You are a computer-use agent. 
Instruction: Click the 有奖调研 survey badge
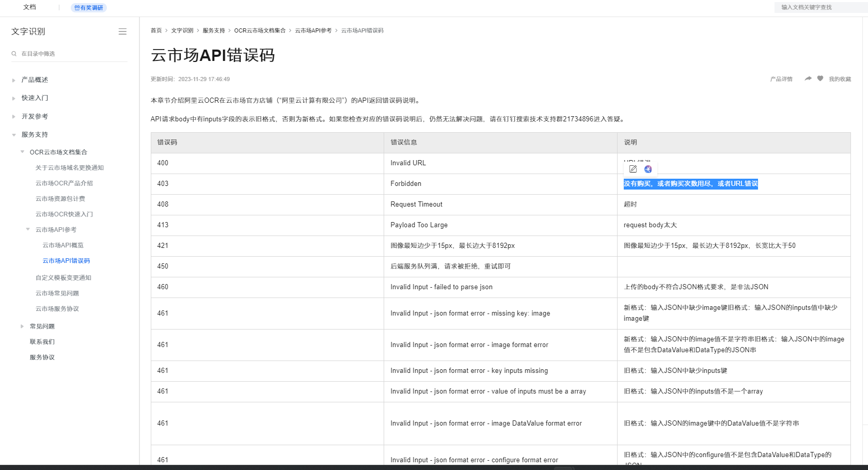88,8
